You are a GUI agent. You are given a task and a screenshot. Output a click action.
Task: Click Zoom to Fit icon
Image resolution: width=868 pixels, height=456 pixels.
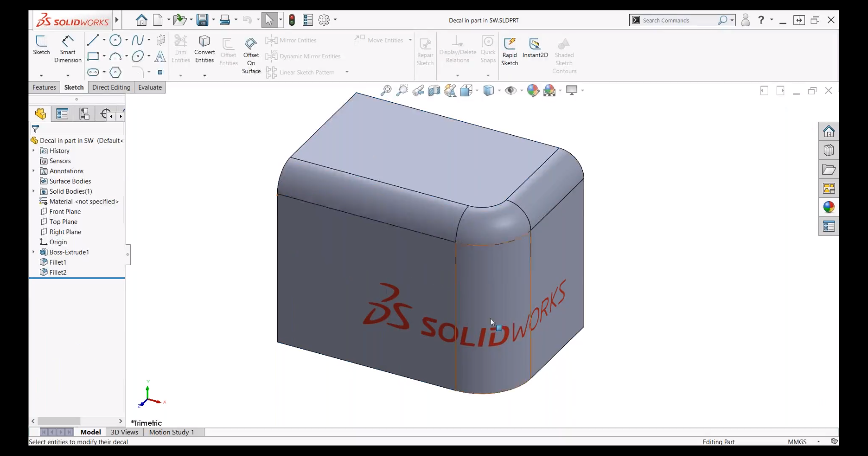[x=386, y=90]
